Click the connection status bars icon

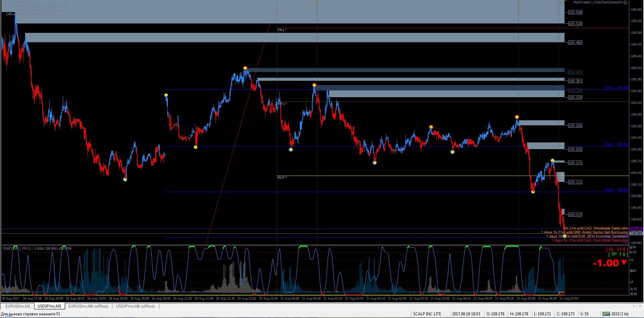[x=606, y=314]
